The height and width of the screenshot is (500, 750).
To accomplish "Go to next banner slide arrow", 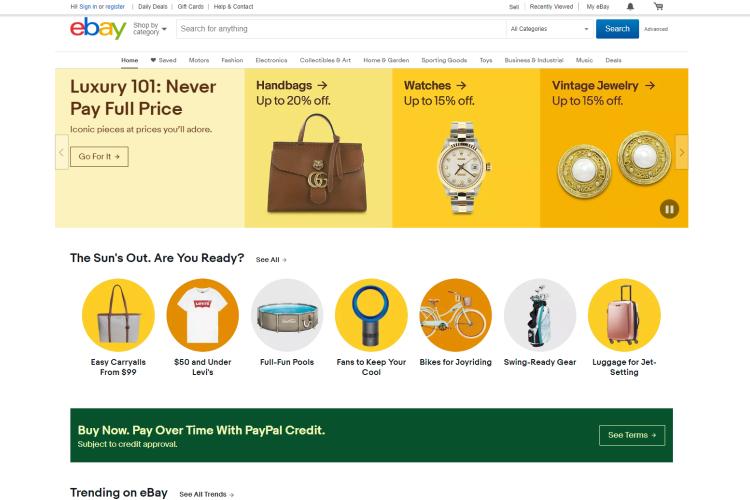I will [682, 152].
